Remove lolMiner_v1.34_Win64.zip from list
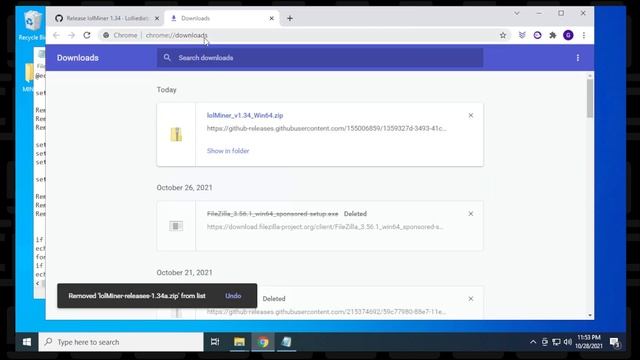Image resolution: width=640 pixels, height=360 pixels. [x=471, y=116]
